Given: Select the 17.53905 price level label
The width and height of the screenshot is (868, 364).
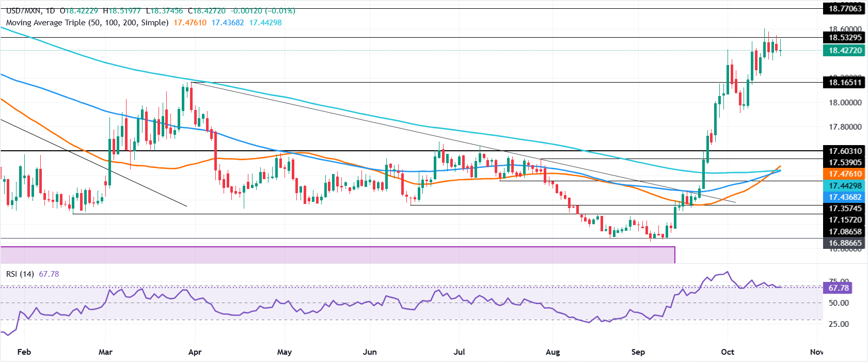Looking at the screenshot, I should 845,163.
